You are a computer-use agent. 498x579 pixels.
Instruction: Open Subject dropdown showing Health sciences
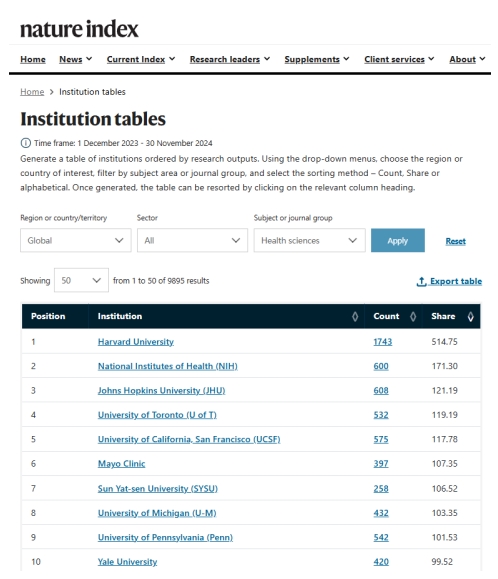coord(309,240)
